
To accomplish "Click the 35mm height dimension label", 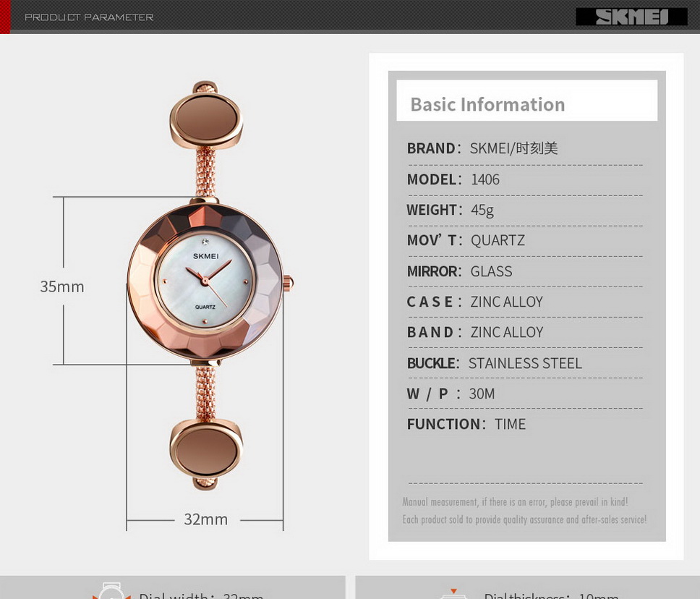I will tap(62, 286).
